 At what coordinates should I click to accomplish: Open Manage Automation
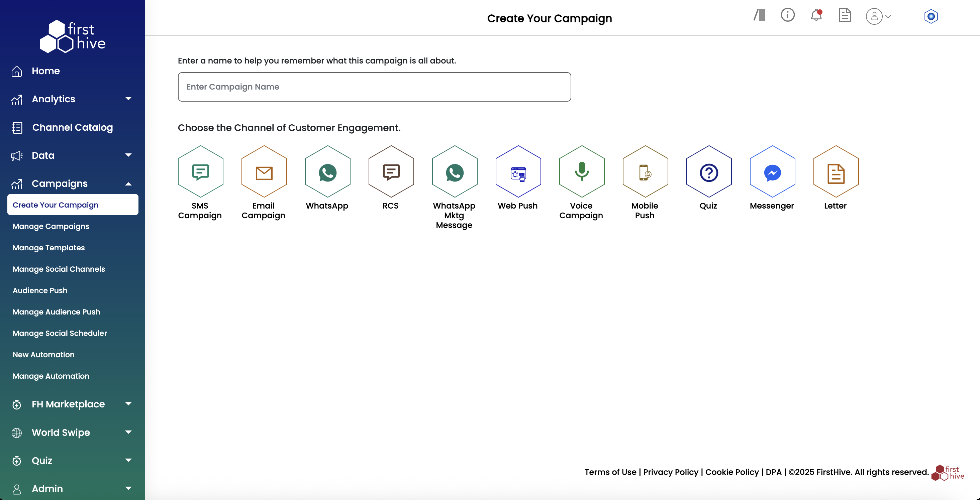tap(51, 376)
